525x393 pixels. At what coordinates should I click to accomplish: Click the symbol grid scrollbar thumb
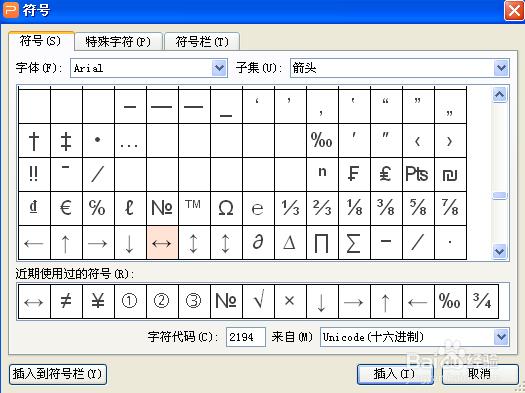[x=500, y=195]
